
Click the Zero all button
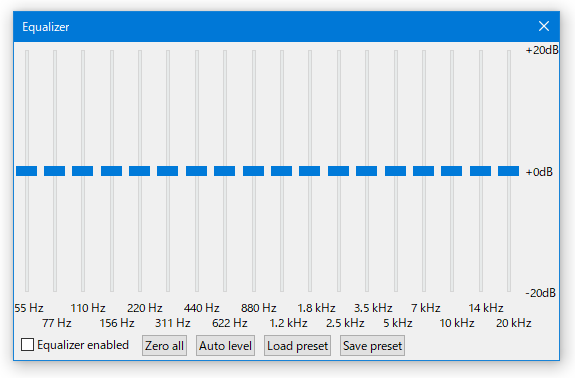point(164,345)
